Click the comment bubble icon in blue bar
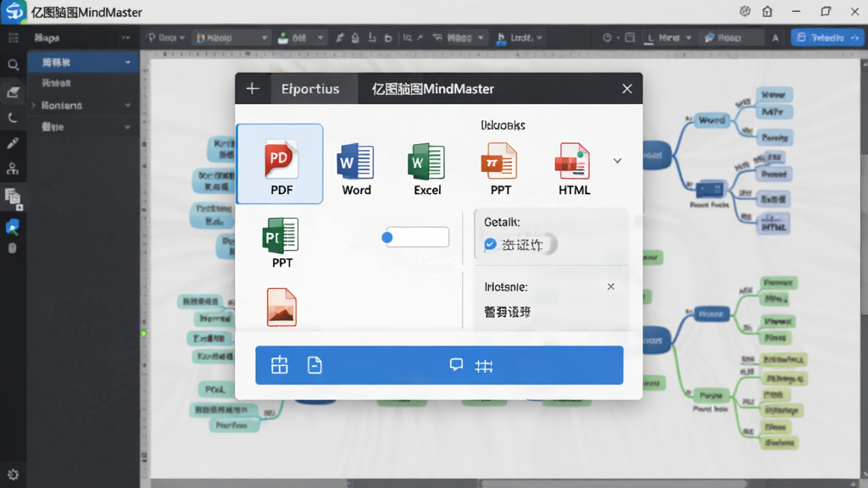Viewport: 868px width, 488px height. (456, 364)
